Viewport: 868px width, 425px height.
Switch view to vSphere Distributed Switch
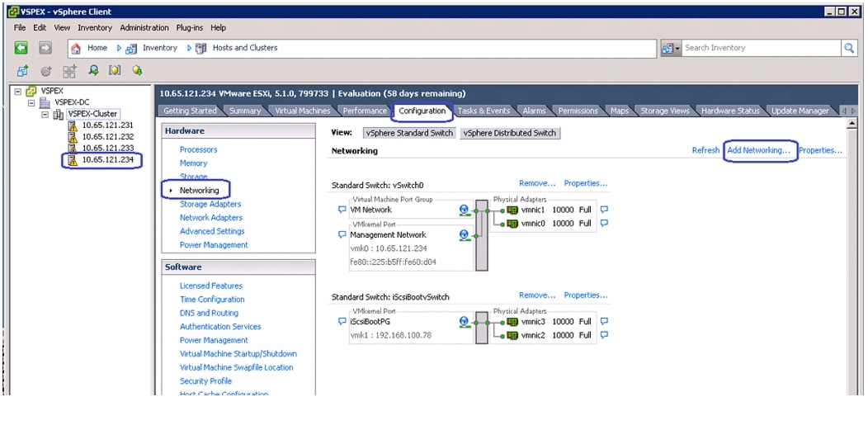pyautogui.click(x=509, y=133)
